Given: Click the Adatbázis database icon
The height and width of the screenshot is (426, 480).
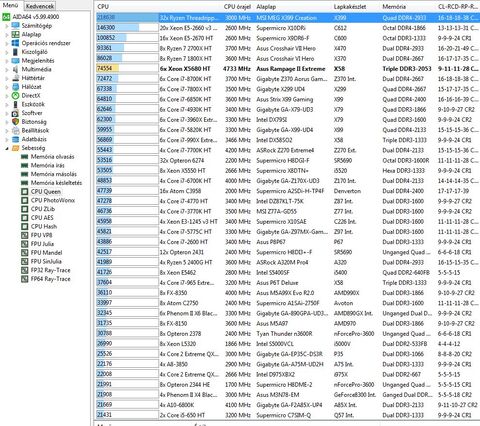Looking at the screenshot, I should click(x=15, y=139).
